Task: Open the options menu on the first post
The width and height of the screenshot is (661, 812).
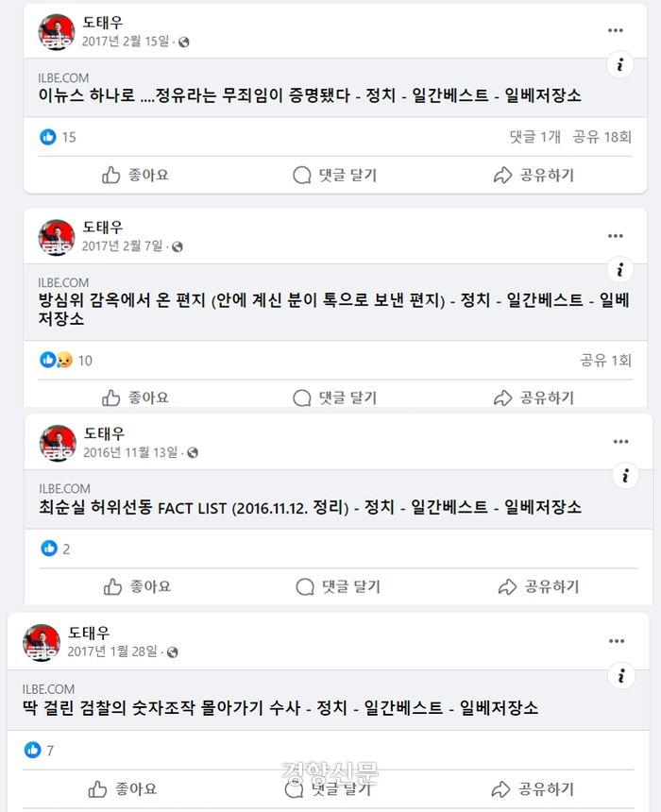Action: 616,30
